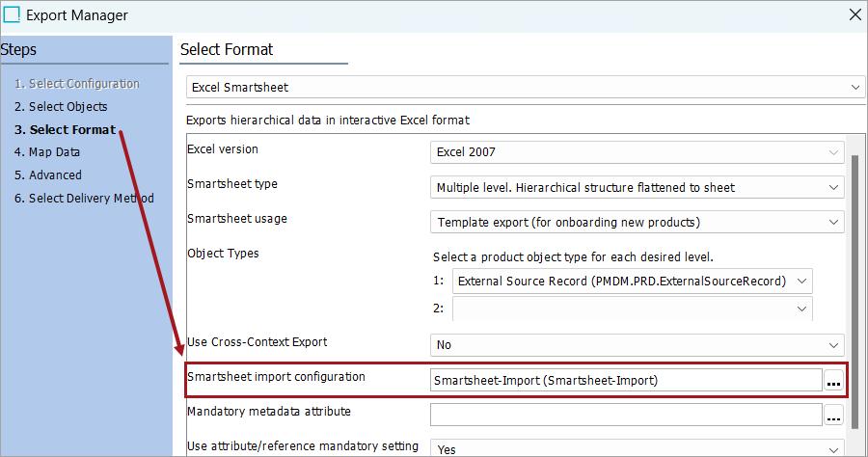Click the Smartsheet import configuration text field
868x457 pixels.
[x=625, y=381]
